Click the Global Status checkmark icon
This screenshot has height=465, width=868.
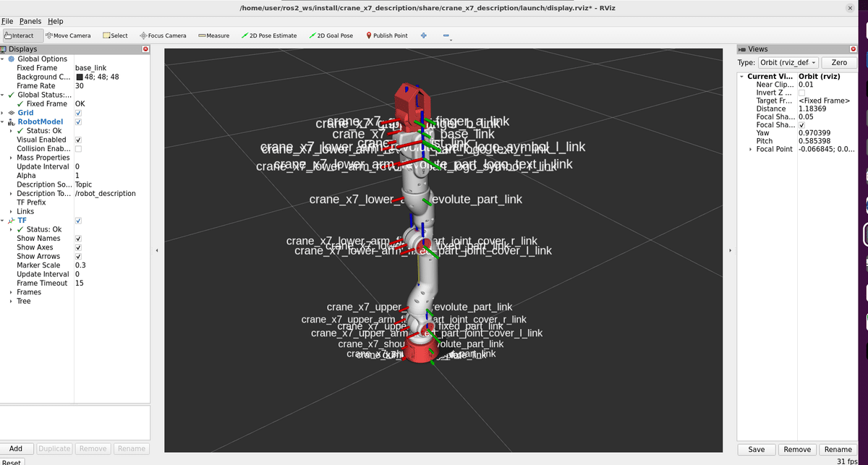(11, 95)
